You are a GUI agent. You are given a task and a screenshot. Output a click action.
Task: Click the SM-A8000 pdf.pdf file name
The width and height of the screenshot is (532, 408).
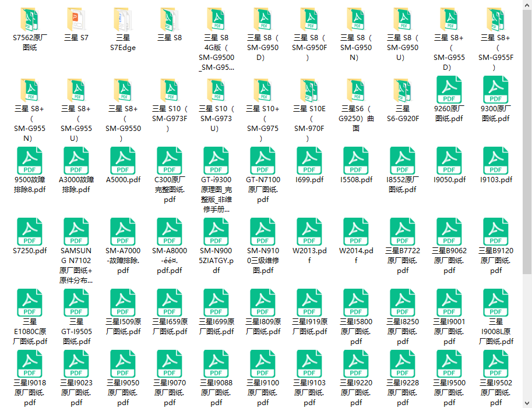(x=170, y=261)
